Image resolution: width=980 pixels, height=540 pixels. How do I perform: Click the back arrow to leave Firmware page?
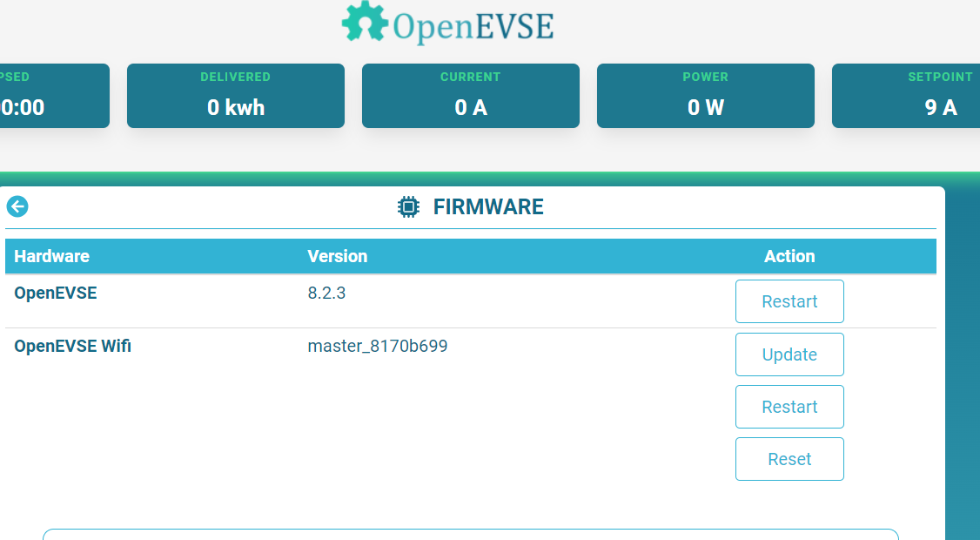tap(17, 206)
